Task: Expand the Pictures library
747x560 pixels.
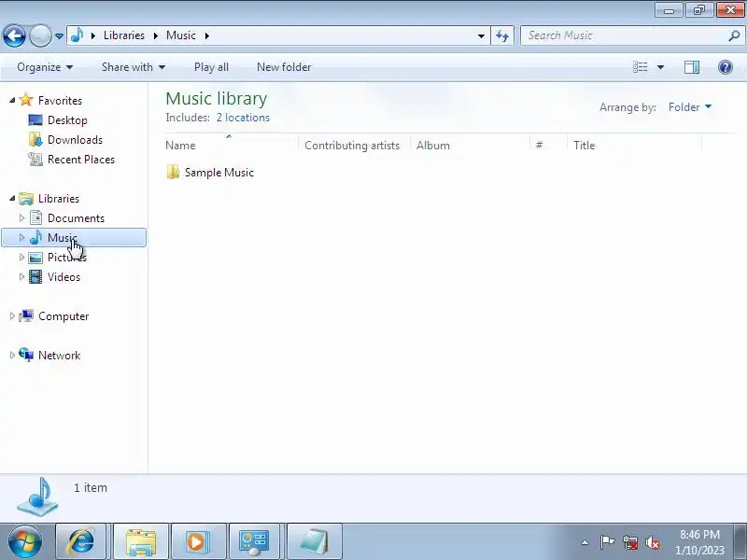Action: click(21, 258)
